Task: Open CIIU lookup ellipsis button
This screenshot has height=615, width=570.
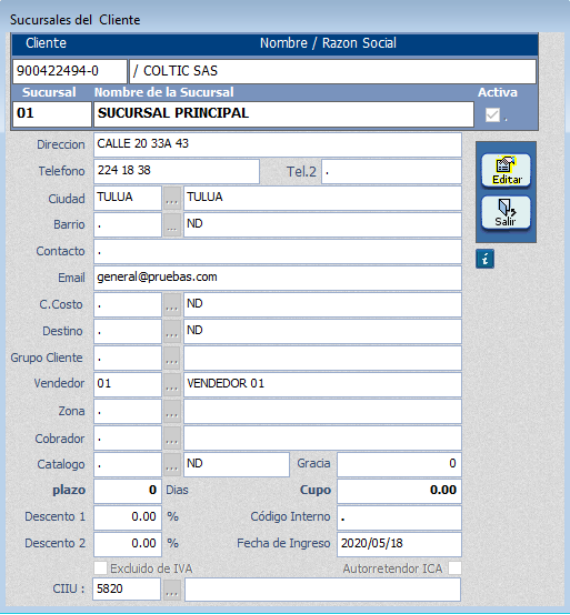Action: (x=172, y=590)
